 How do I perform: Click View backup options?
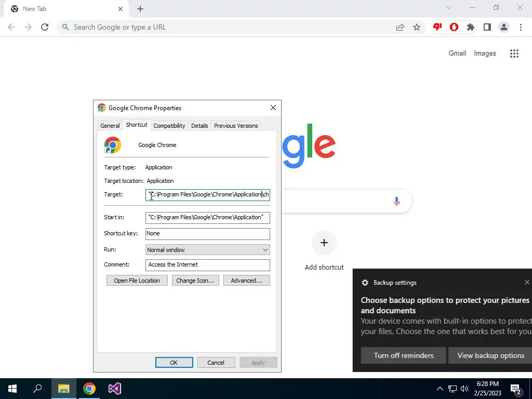(x=490, y=355)
